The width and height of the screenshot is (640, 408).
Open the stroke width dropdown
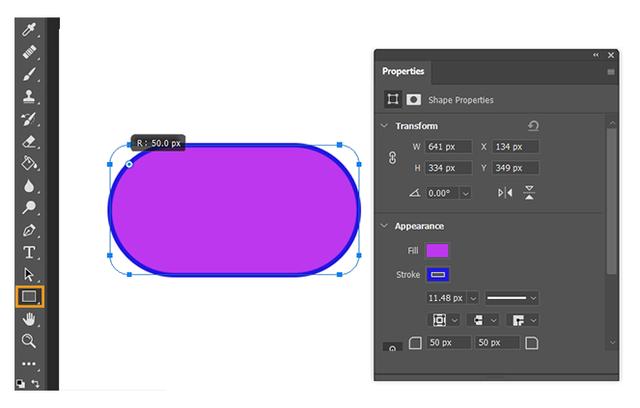(473, 298)
